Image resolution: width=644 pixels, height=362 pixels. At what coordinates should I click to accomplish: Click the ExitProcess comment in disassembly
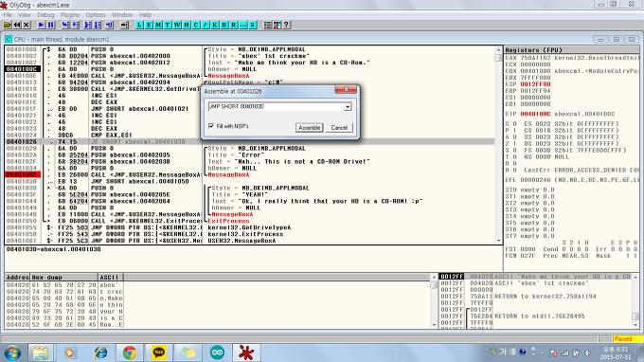tap(228, 221)
